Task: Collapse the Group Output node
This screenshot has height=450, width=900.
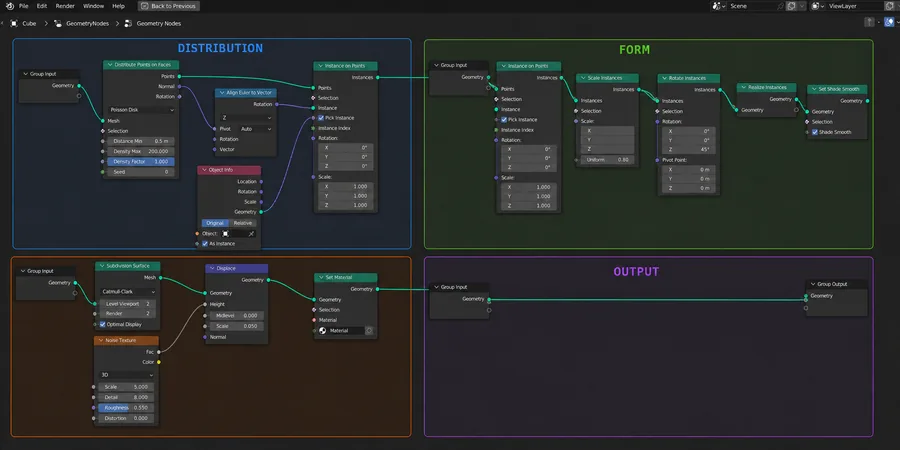Action: coord(813,284)
